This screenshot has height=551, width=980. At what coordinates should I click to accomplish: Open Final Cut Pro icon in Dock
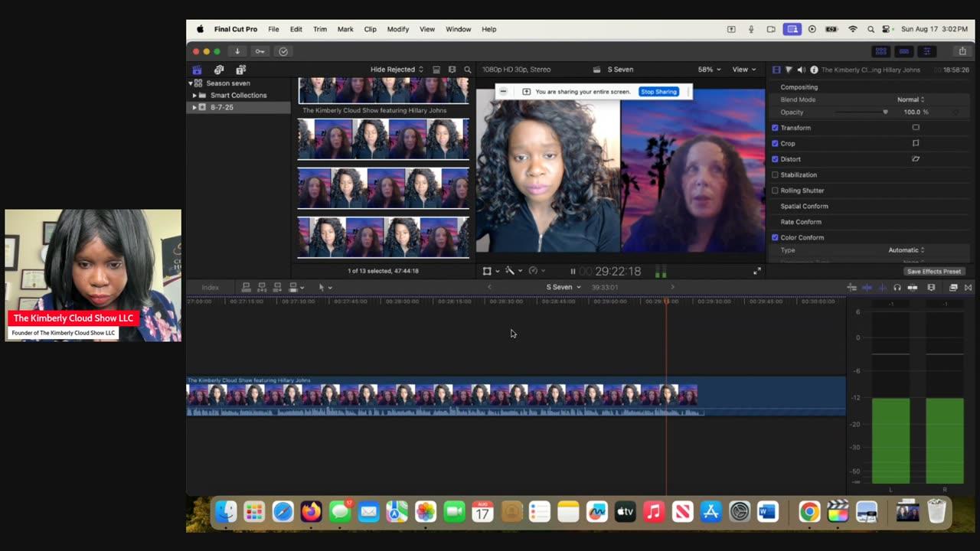tap(838, 512)
